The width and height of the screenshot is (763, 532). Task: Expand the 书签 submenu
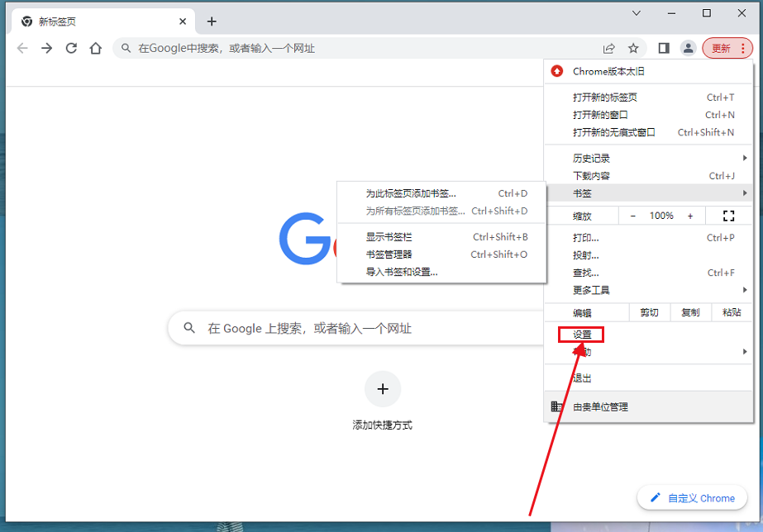[648, 193]
